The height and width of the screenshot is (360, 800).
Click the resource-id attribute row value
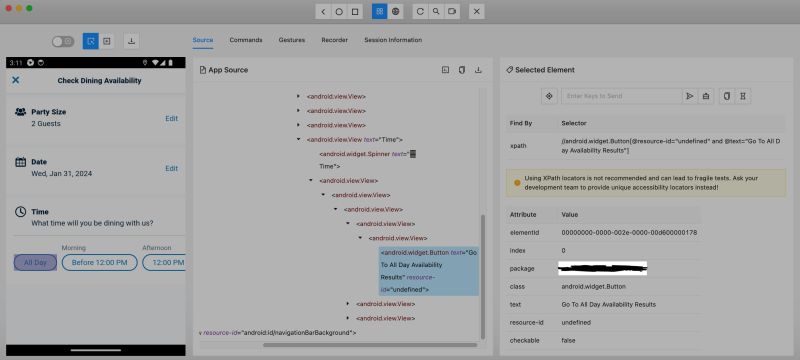[x=576, y=323]
